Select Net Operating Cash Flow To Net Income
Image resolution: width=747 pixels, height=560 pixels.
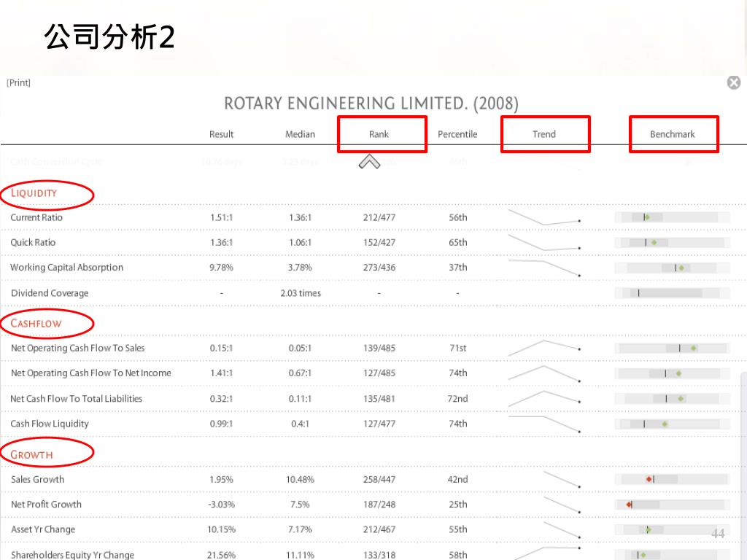pyautogui.click(x=91, y=373)
